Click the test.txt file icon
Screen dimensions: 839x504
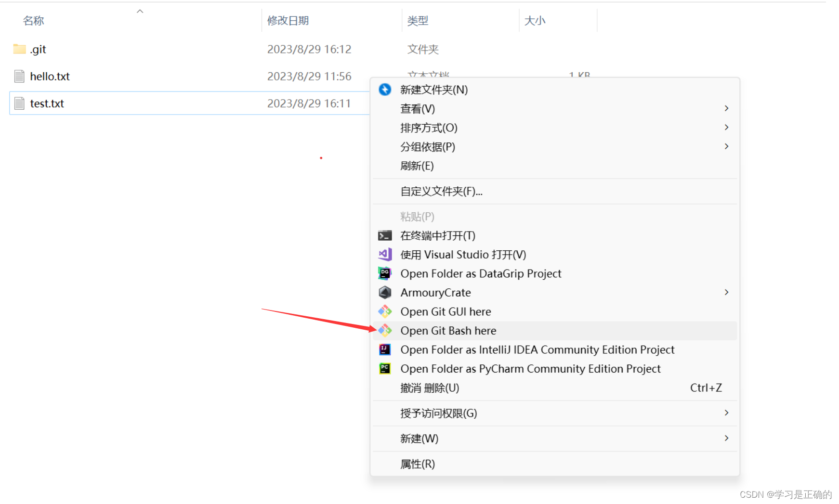click(19, 103)
